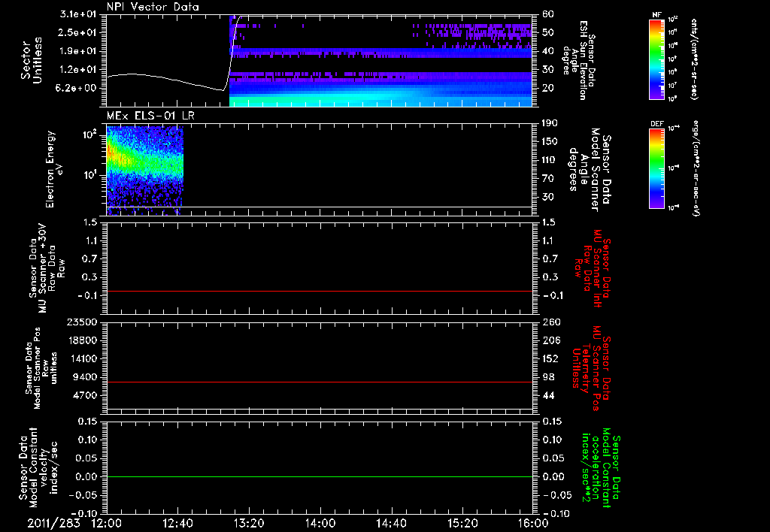770x532 pixels.
Task: Click the '190' scanner angle tick value
Action: click(x=550, y=123)
